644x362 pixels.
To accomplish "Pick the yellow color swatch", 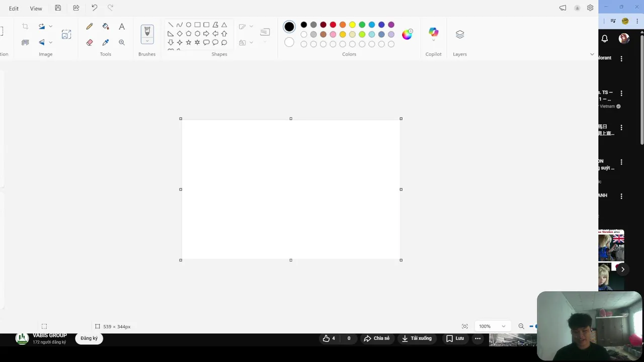I will click(x=352, y=25).
